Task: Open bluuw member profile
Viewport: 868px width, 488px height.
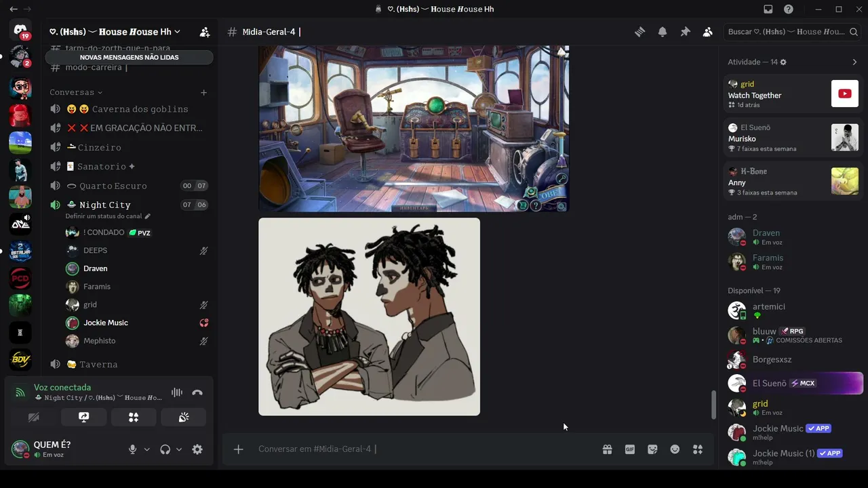Action: (x=792, y=335)
